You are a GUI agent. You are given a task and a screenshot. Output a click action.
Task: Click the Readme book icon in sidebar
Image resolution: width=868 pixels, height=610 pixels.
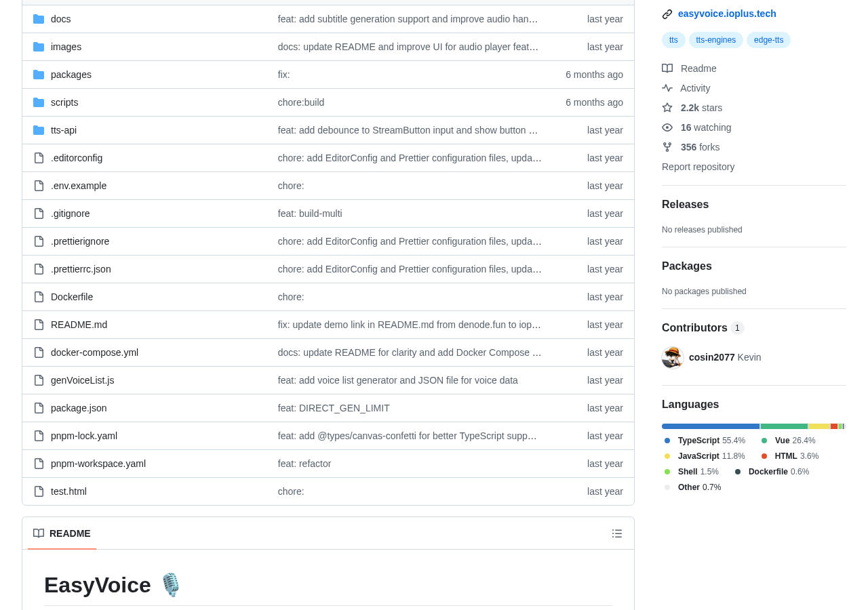click(x=667, y=68)
